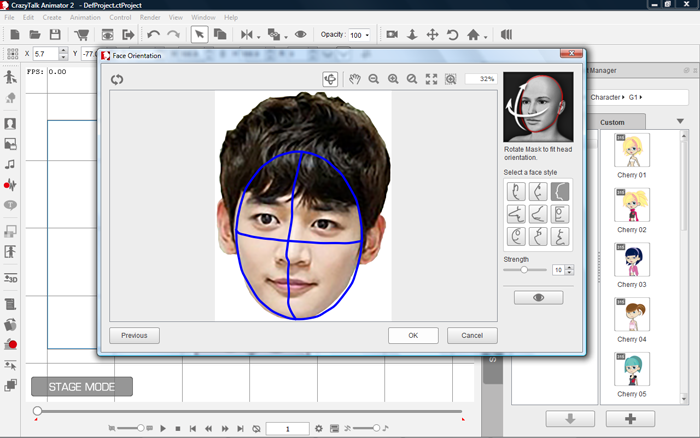Open the Opacity dropdown
The image size is (700, 438).
(x=368, y=36)
